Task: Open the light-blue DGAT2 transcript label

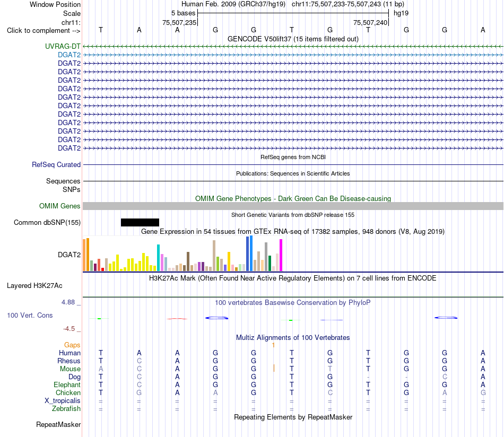Action: point(69,55)
